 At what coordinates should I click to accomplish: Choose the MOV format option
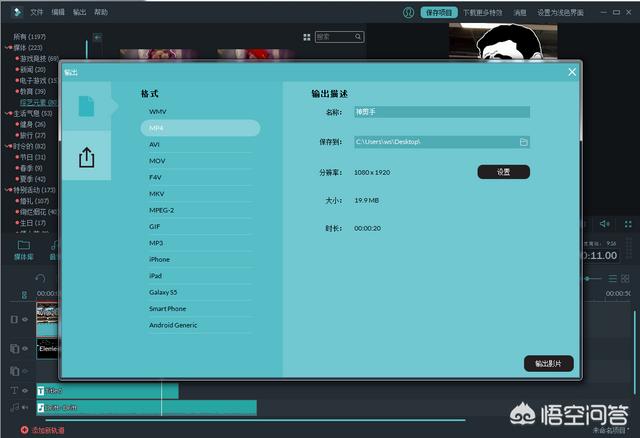coord(157,161)
